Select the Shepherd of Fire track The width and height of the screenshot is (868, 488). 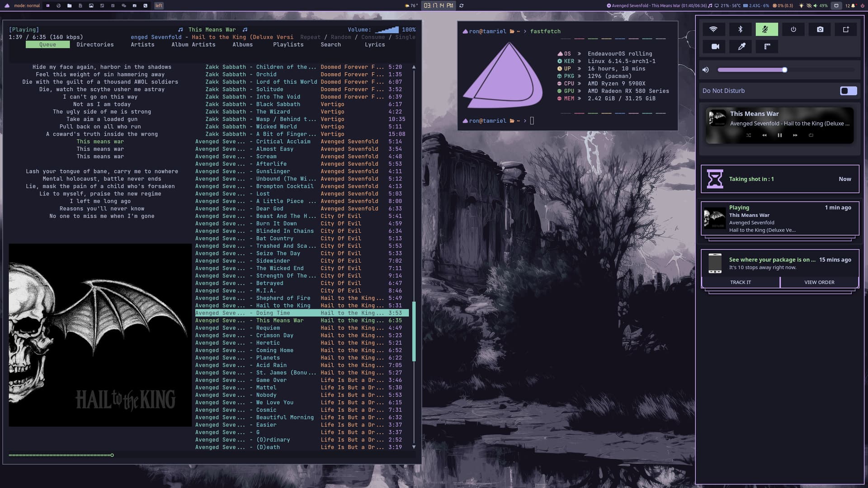click(x=302, y=298)
